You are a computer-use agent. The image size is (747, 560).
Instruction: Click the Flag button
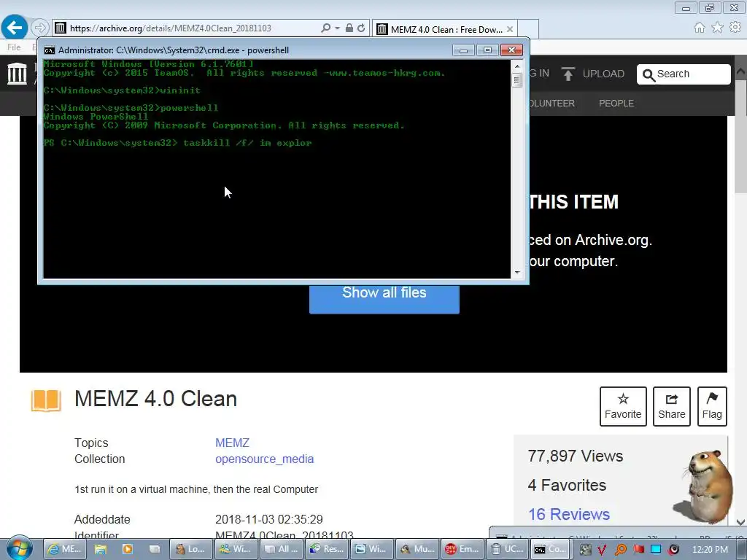[712, 406]
